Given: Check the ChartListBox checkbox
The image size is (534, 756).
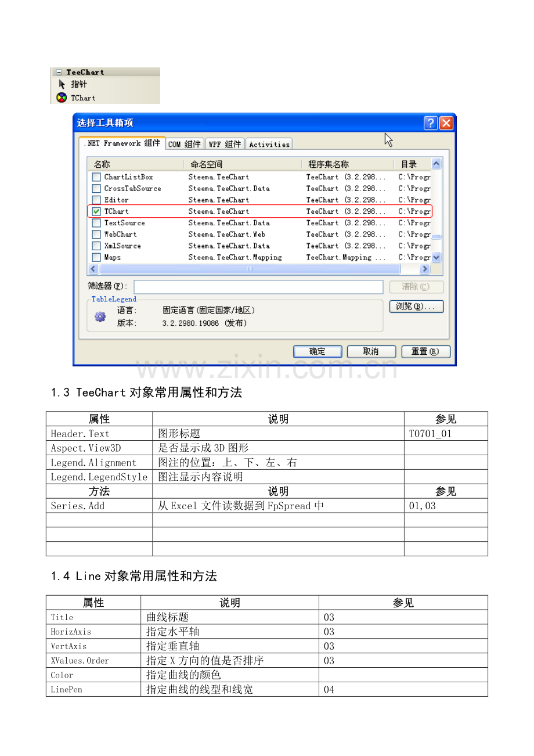Looking at the screenshot, I should [x=96, y=177].
